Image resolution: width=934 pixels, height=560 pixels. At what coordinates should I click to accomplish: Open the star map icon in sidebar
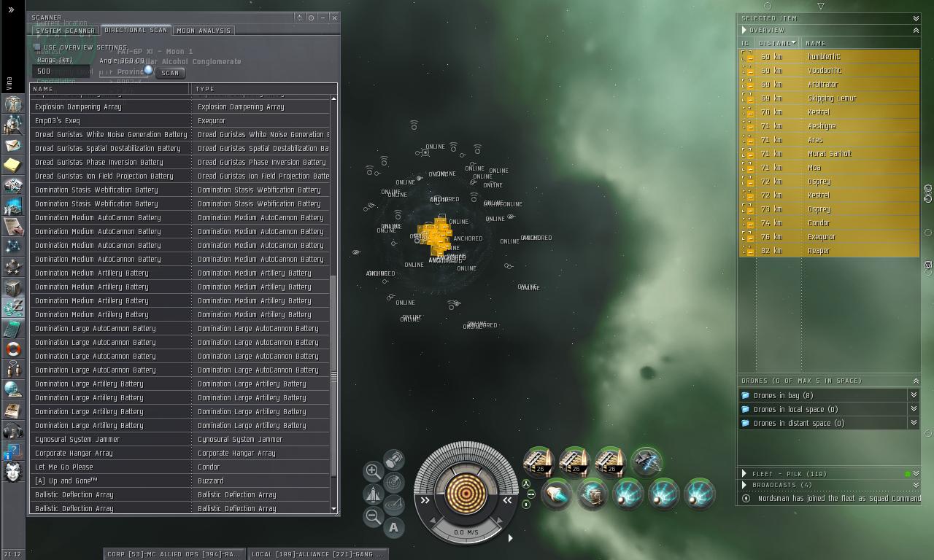(13, 247)
